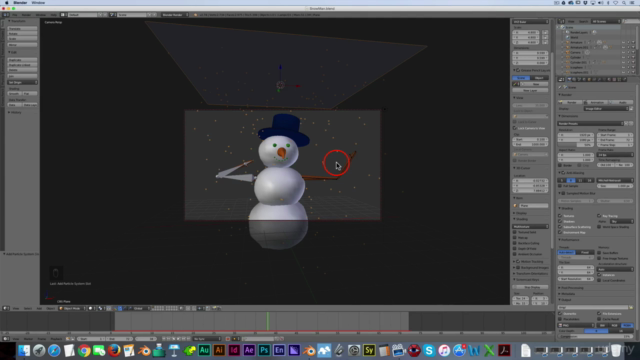
Task: Open the PNG file format dropdown
Action: [576, 325]
